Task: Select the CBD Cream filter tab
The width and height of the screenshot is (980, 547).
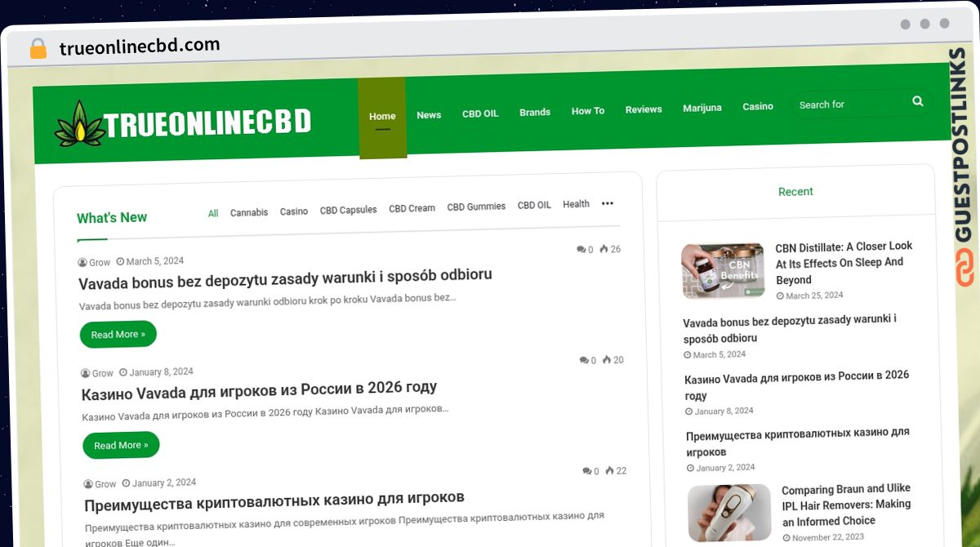Action: (412, 208)
